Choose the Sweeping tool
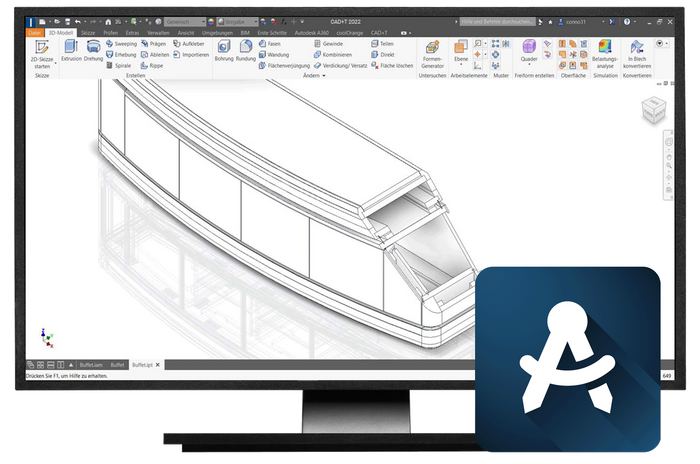 tap(121, 44)
